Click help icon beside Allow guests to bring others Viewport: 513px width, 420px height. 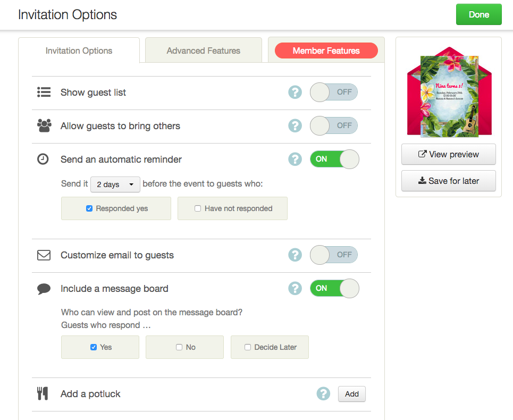[x=295, y=126]
